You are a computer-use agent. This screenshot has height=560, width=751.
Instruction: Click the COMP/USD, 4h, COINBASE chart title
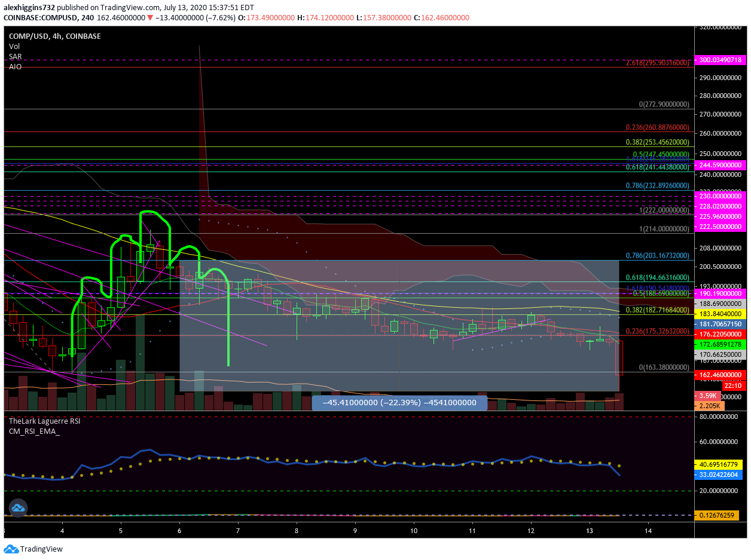coord(54,36)
